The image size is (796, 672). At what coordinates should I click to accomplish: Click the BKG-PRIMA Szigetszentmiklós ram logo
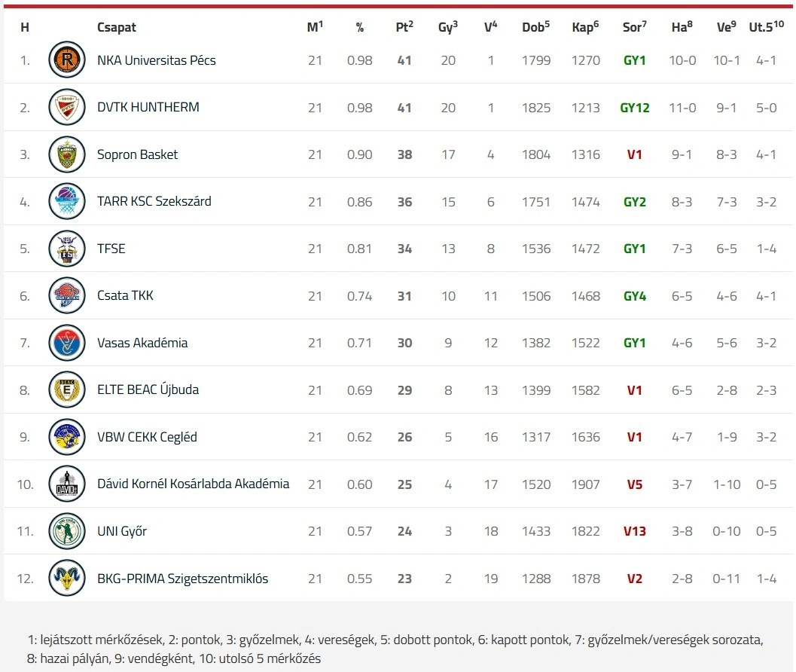pos(67,579)
